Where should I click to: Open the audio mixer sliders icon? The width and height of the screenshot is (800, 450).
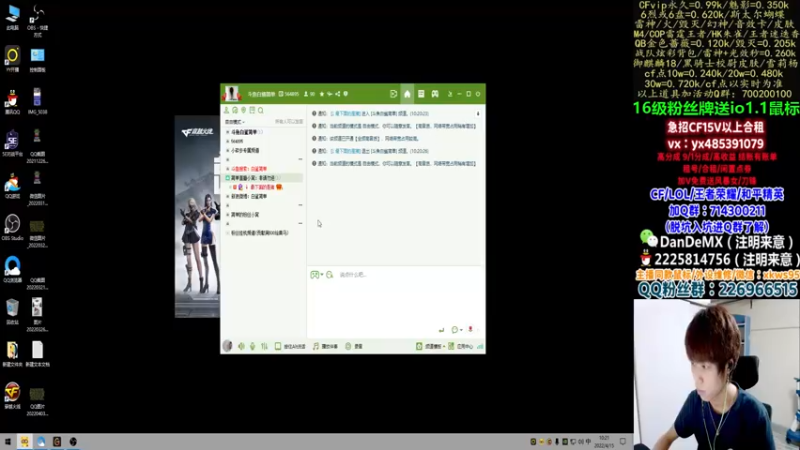click(264, 346)
